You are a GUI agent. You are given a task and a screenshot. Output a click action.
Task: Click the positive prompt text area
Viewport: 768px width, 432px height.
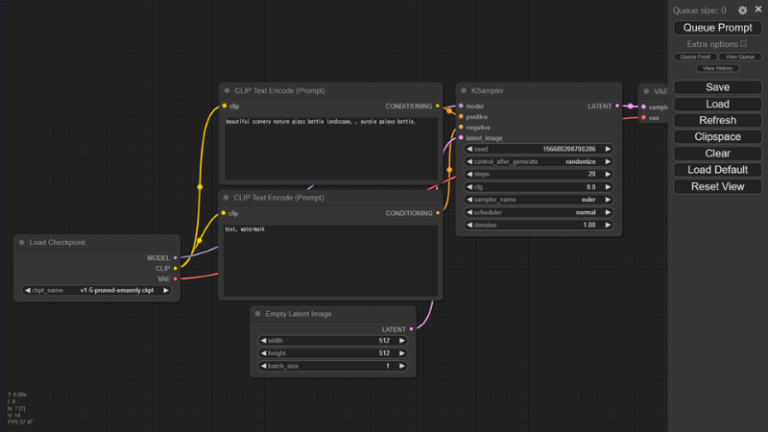pyautogui.click(x=331, y=148)
